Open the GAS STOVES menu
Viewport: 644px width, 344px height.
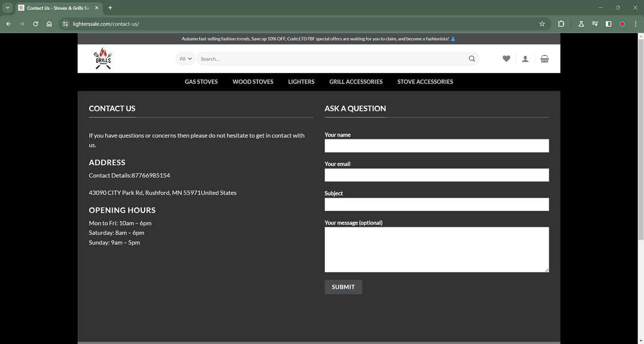coord(201,82)
